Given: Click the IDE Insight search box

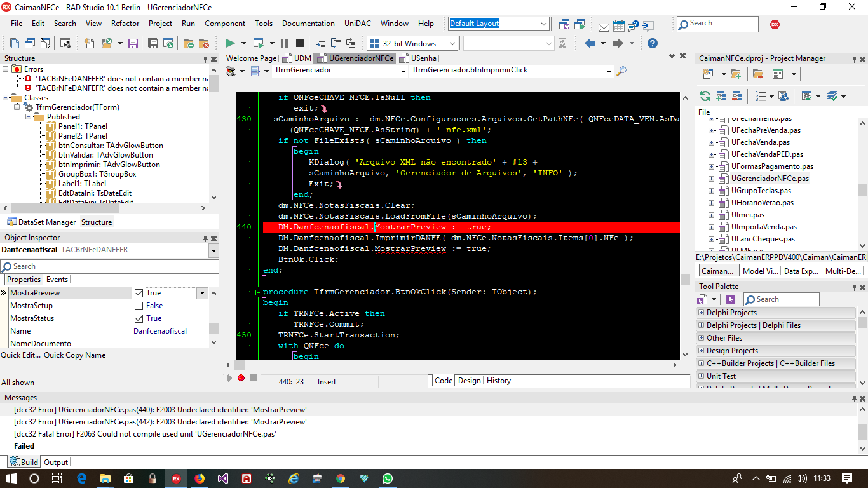Looking at the screenshot, I should (x=717, y=24).
